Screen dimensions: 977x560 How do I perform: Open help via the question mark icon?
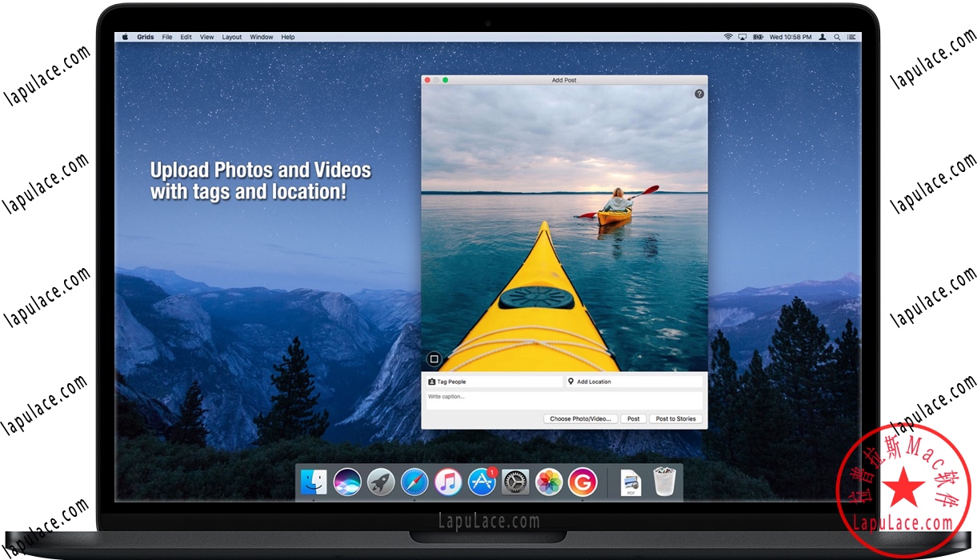pos(699,94)
